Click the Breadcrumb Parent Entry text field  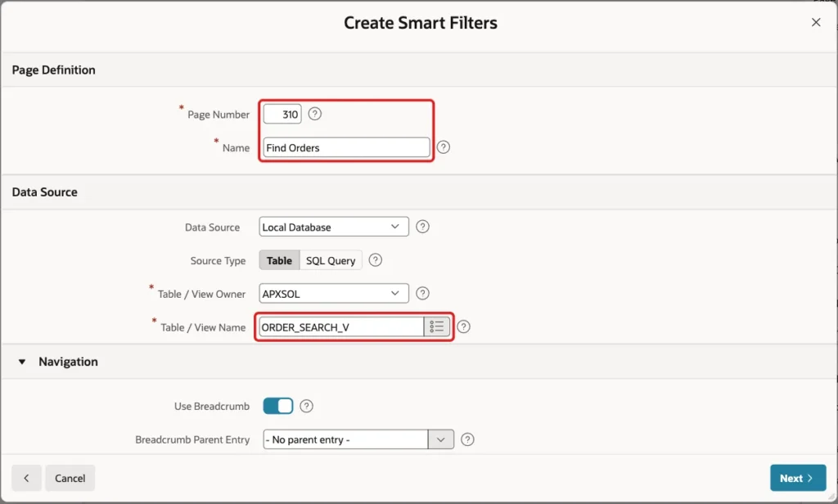coord(345,439)
